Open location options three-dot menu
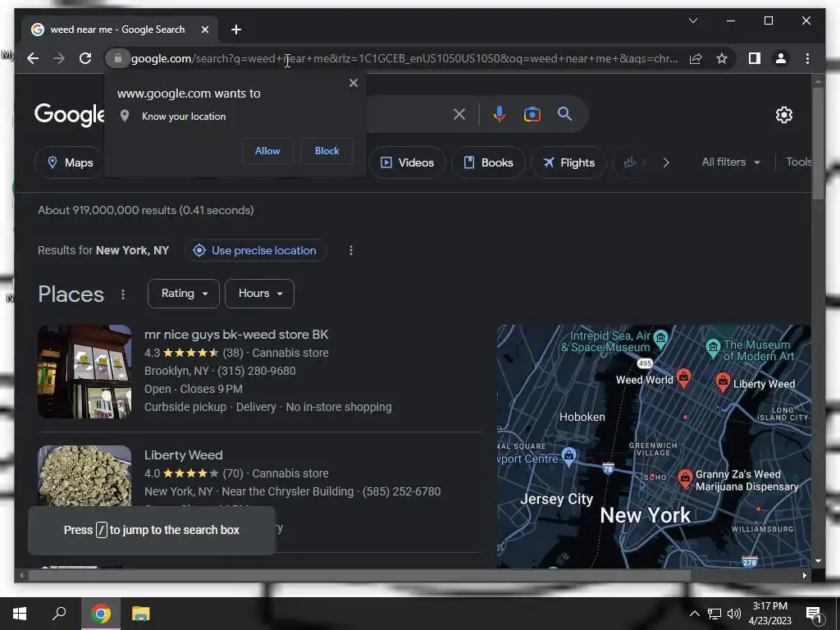The image size is (840, 630). (x=351, y=250)
